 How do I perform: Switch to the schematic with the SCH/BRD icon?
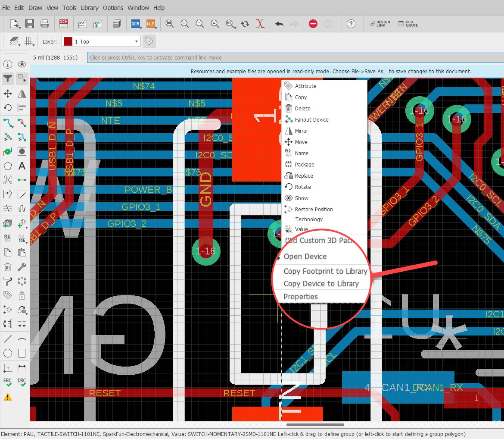63,24
